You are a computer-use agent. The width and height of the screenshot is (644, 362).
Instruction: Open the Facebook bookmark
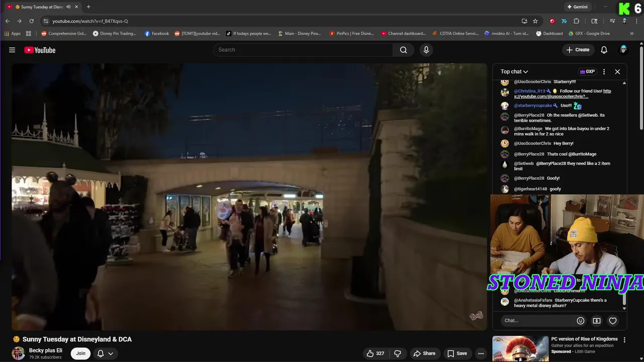tap(157, 34)
